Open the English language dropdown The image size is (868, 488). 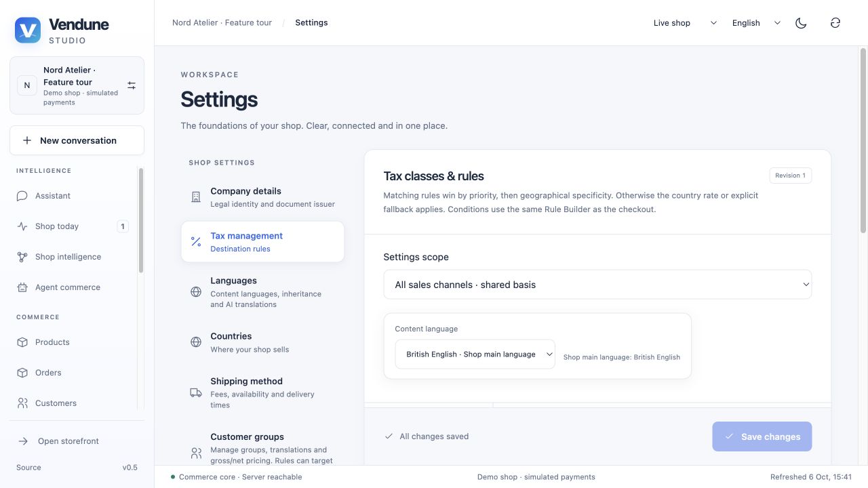click(x=756, y=23)
